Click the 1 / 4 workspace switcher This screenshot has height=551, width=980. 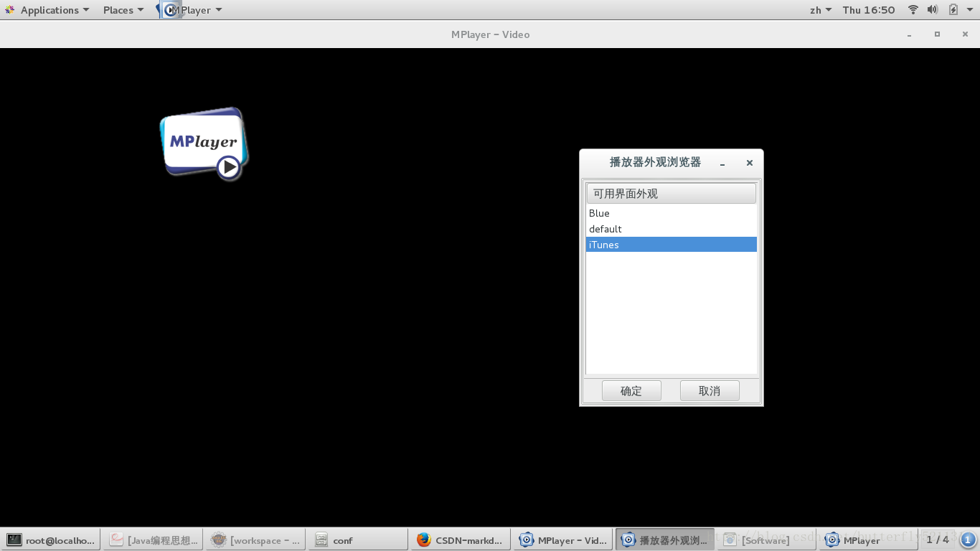[x=938, y=540]
